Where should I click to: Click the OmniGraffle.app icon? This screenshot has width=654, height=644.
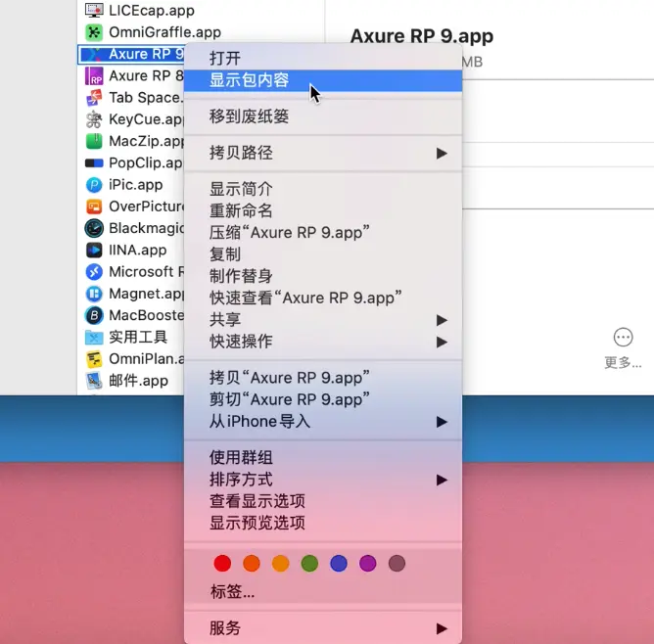coord(94,32)
